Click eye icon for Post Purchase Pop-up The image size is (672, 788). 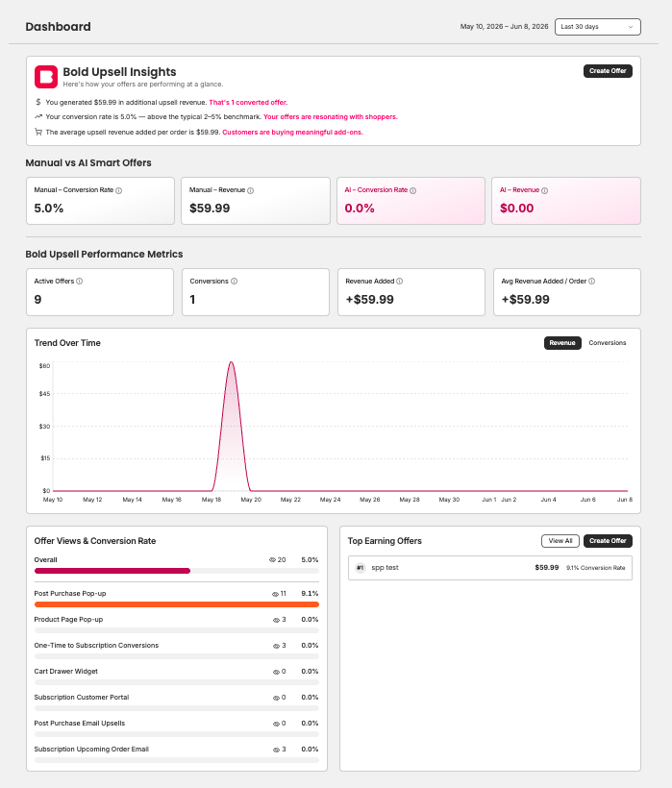tap(275, 594)
